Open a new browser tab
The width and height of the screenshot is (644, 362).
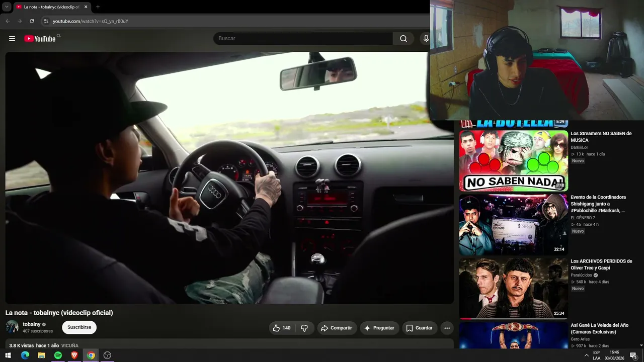98,7
